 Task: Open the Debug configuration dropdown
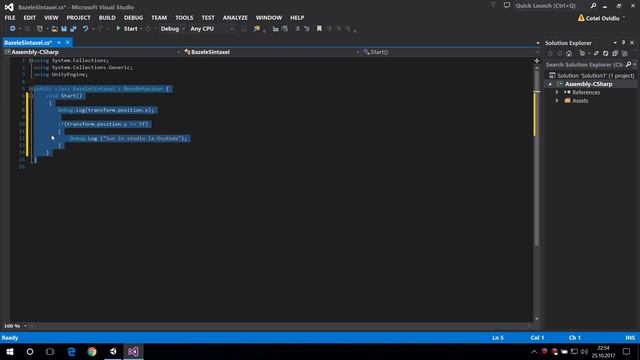172,29
